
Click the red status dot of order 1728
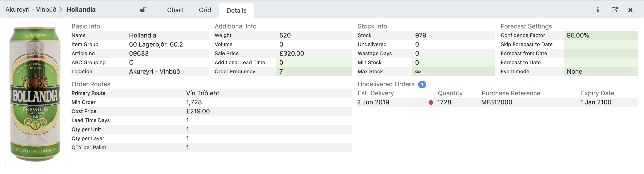point(431,102)
